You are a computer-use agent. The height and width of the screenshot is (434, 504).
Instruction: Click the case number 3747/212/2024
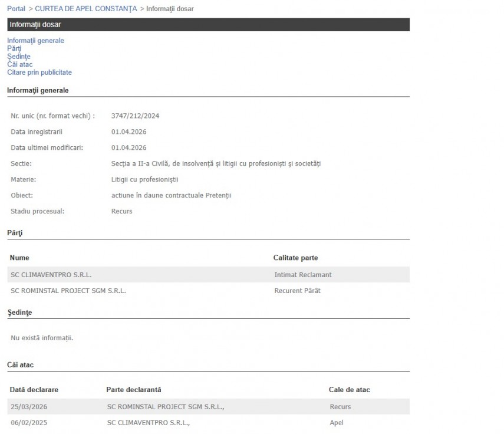point(135,116)
